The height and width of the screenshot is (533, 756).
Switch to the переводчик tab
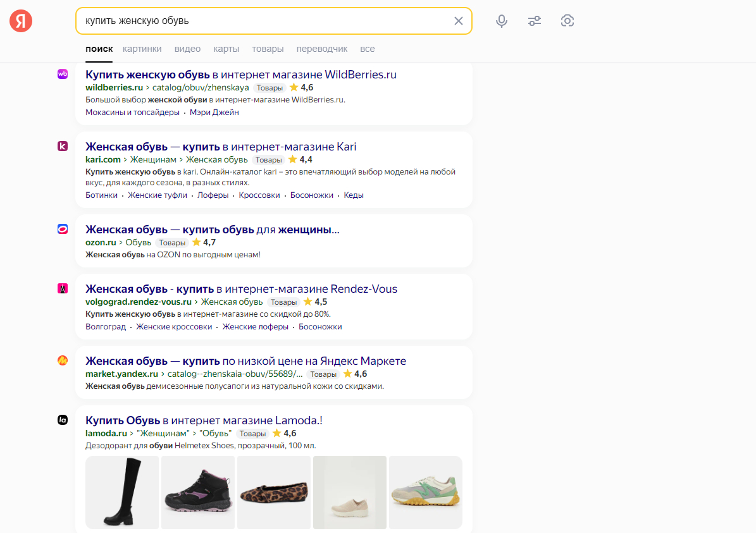point(322,49)
